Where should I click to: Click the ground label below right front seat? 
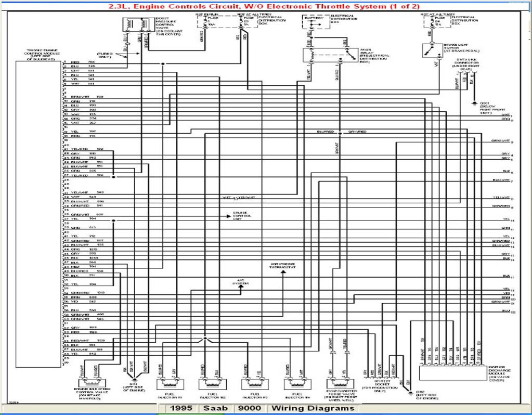(492, 108)
